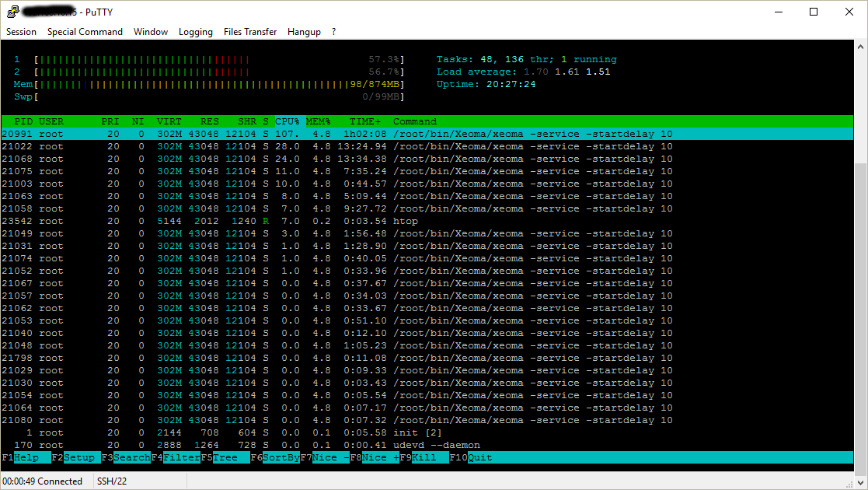Click the Hangup menu item
The height and width of the screenshot is (490, 868).
tap(304, 32)
